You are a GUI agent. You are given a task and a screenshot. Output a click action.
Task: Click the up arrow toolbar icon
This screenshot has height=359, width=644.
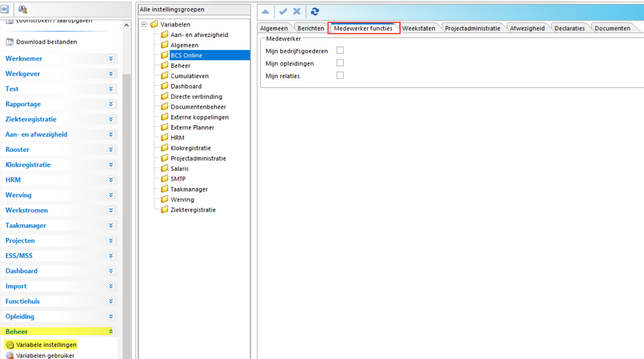tap(265, 12)
